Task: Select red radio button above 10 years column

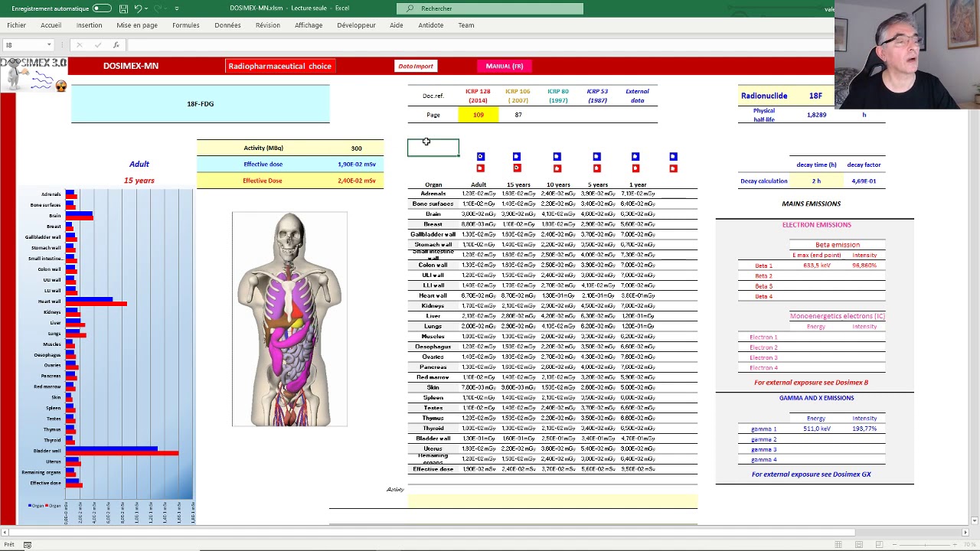Action: coord(557,168)
